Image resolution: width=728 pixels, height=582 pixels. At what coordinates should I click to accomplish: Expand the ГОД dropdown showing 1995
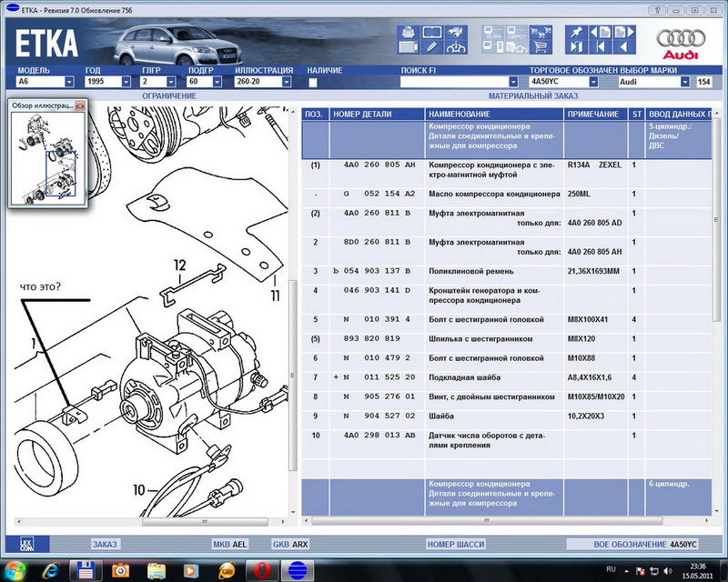click(x=126, y=82)
